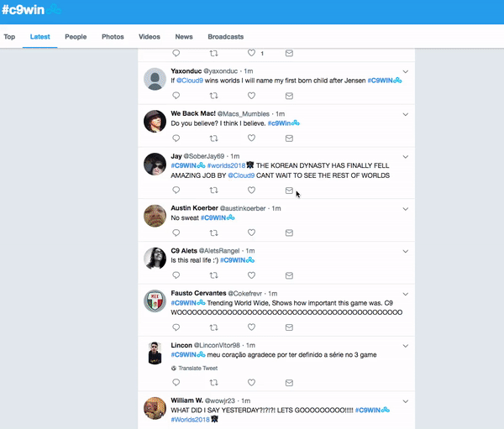The height and width of the screenshot is (429, 504).
Task: Reply to Jay's Korean dynasty tweet
Action: coord(176,190)
